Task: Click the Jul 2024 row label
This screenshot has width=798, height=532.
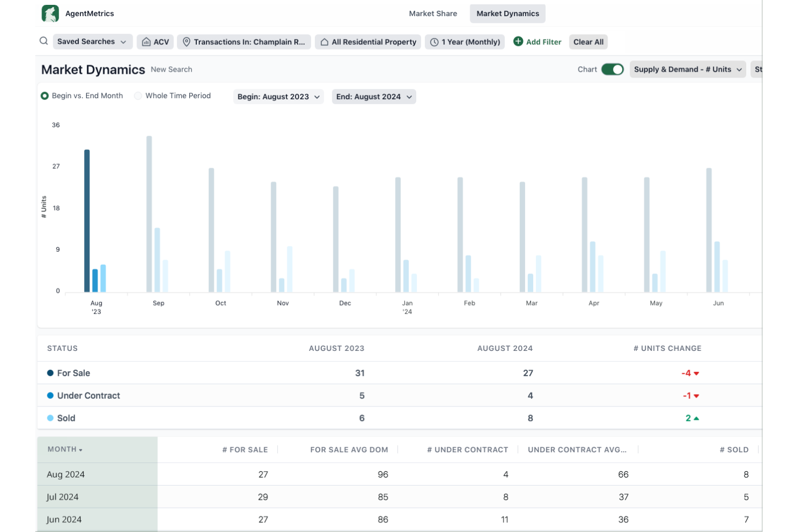Action: (63, 498)
